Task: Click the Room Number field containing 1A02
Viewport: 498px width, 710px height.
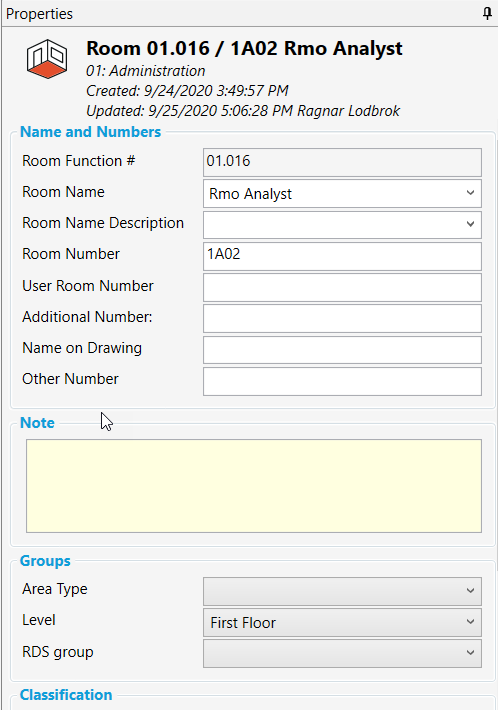Action: tap(342, 256)
